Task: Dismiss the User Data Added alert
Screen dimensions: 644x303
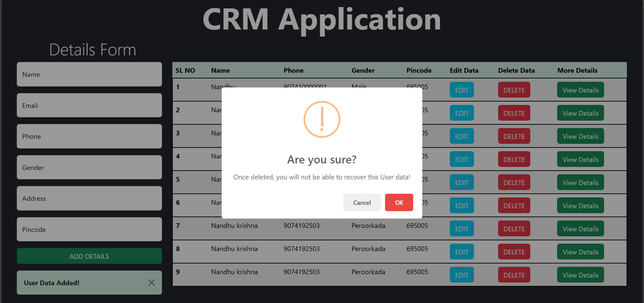Action: [x=151, y=283]
